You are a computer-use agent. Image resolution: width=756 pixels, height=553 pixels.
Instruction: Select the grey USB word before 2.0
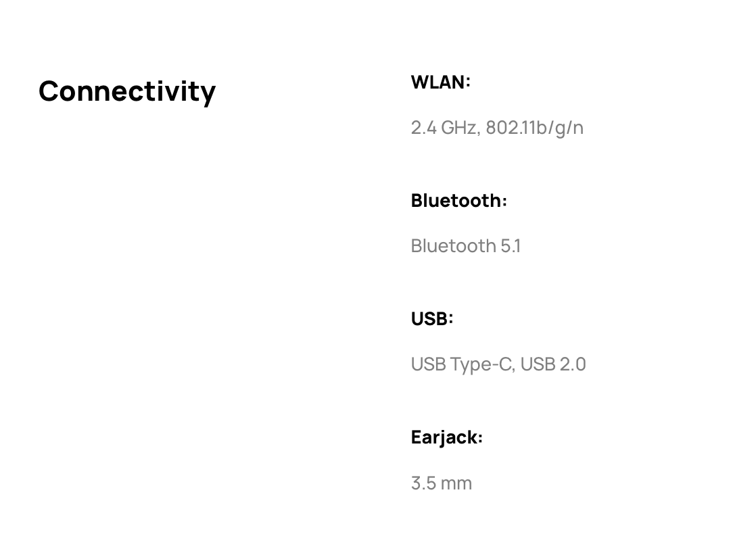point(538,364)
